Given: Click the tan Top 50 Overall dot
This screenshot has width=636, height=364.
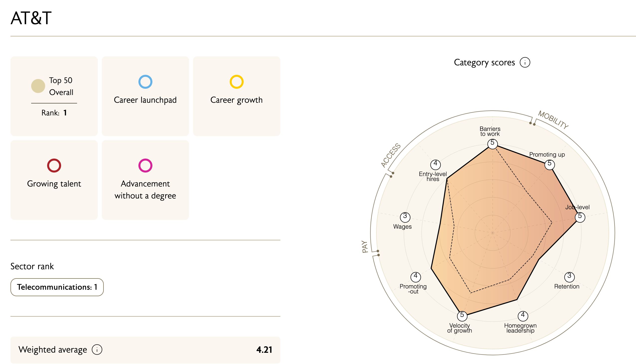Looking at the screenshot, I should pos(38,86).
